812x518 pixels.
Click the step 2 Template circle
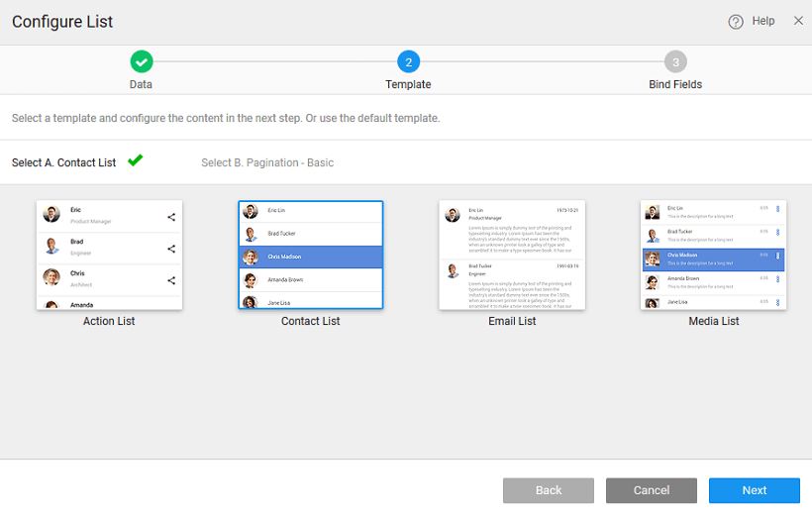click(408, 62)
